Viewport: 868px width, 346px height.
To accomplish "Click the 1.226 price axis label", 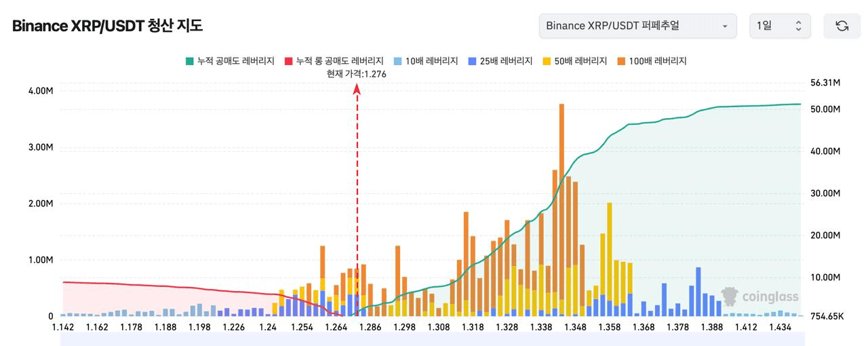I will point(234,327).
